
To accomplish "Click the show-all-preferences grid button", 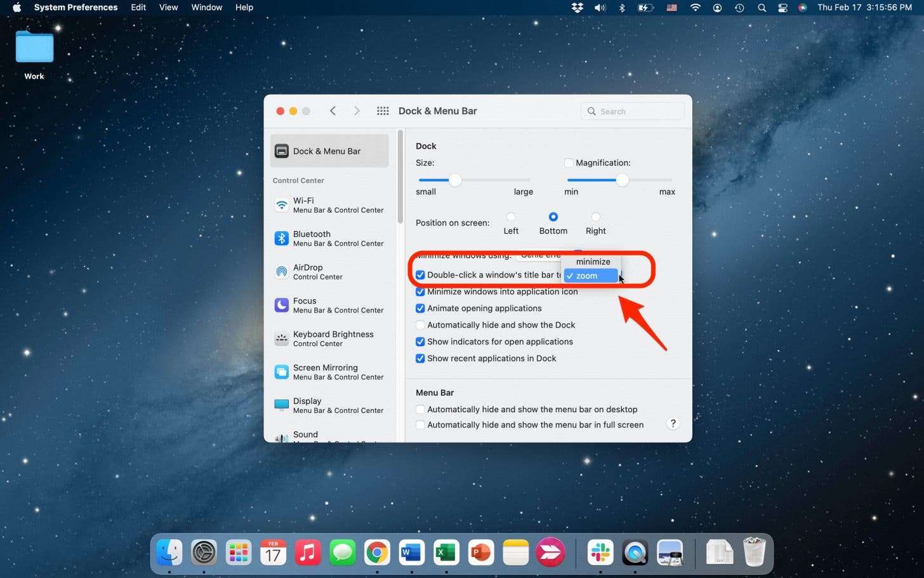I will [x=383, y=111].
